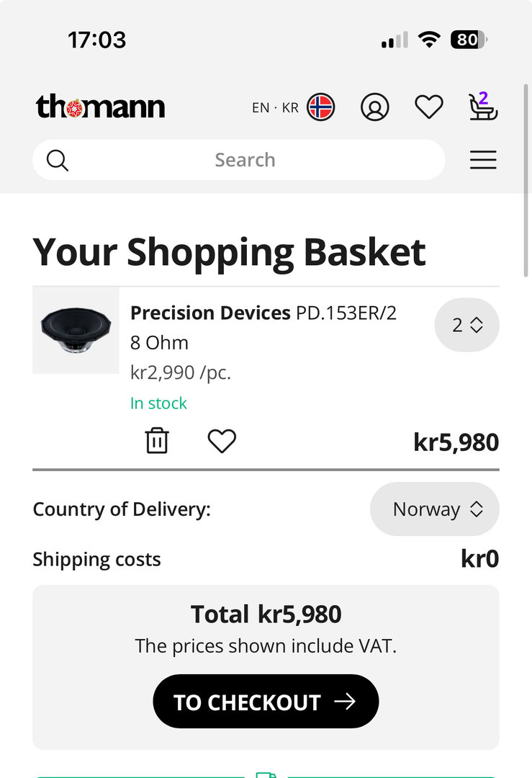The image size is (532, 778).
Task: Add the speaker to wishlist via heart
Action: [x=222, y=441]
